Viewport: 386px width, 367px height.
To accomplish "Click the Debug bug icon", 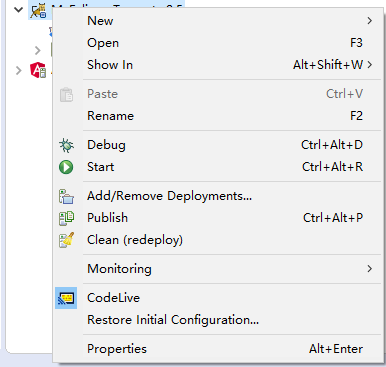I will tap(66, 145).
